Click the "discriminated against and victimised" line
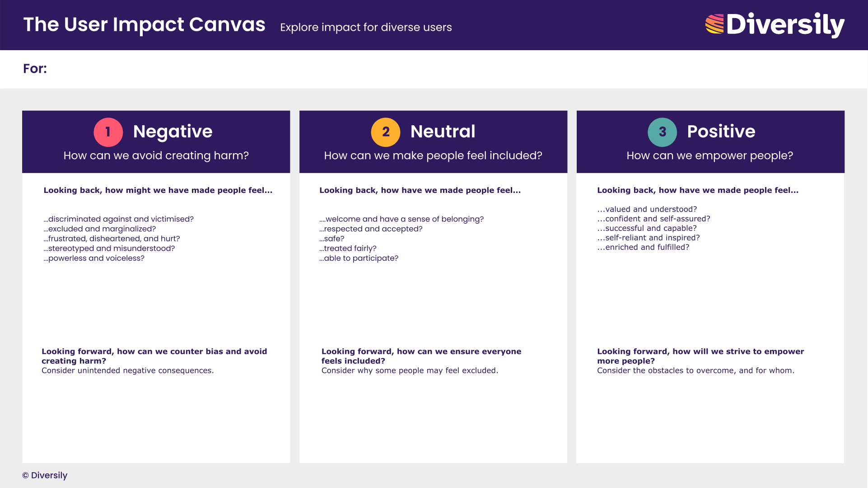 tap(119, 219)
